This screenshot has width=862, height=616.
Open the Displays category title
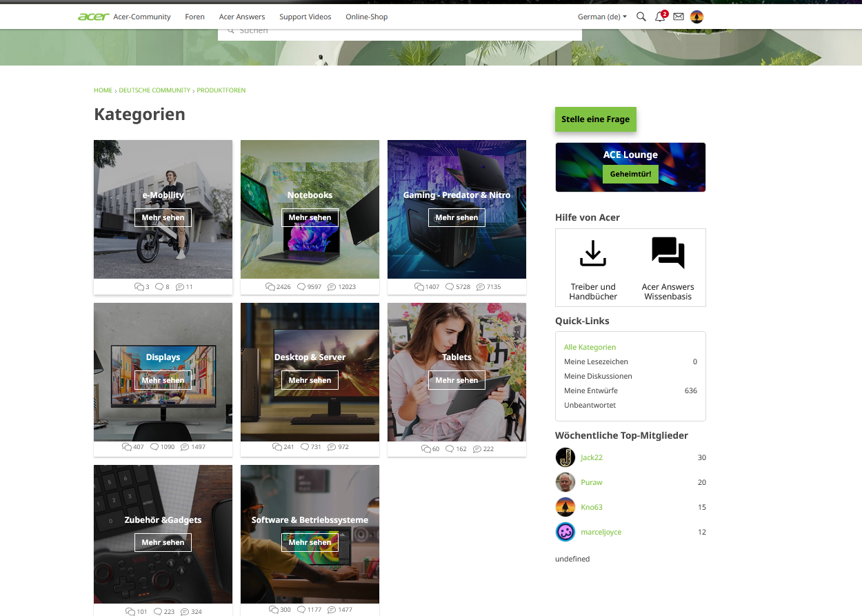click(x=163, y=357)
